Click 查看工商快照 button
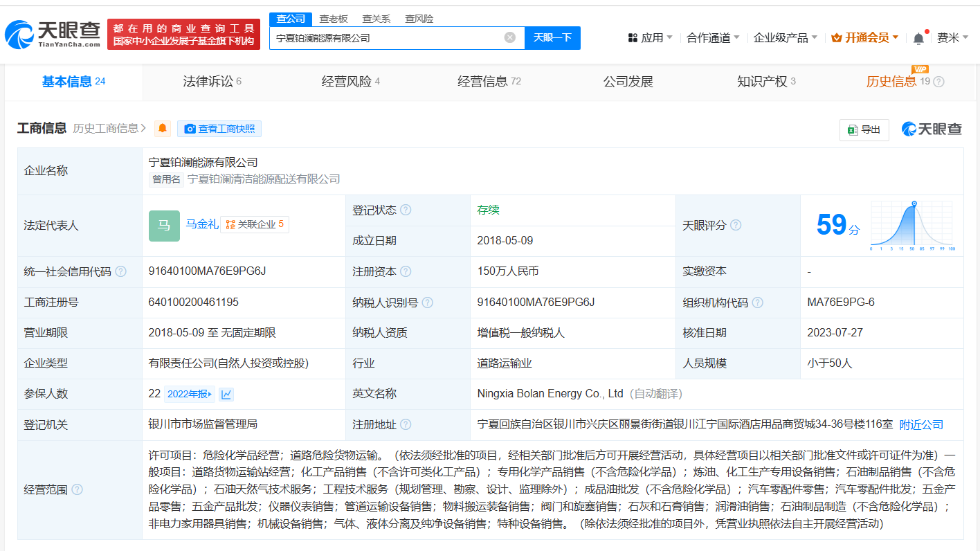Image resolution: width=980 pixels, height=551 pixels. 219,128
